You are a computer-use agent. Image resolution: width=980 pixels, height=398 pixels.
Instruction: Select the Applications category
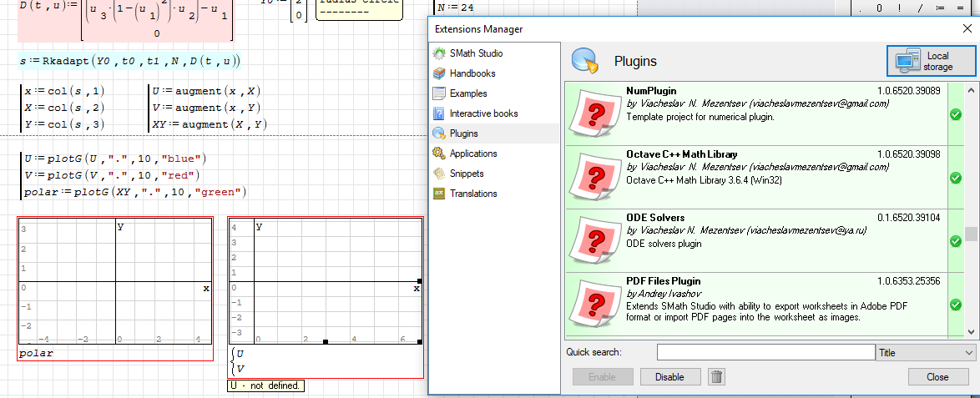(473, 154)
